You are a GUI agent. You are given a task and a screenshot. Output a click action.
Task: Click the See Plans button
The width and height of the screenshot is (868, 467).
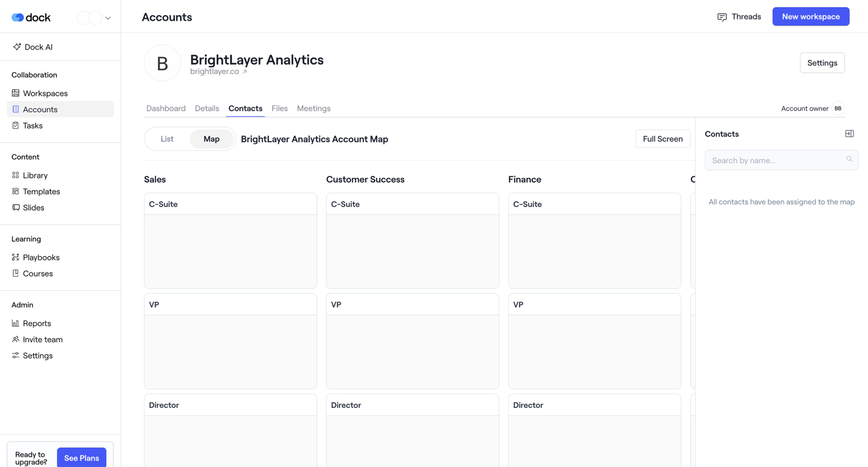[82, 457]
